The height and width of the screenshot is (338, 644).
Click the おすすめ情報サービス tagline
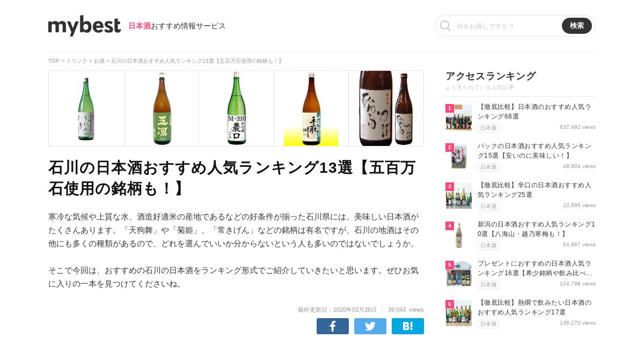188,26
